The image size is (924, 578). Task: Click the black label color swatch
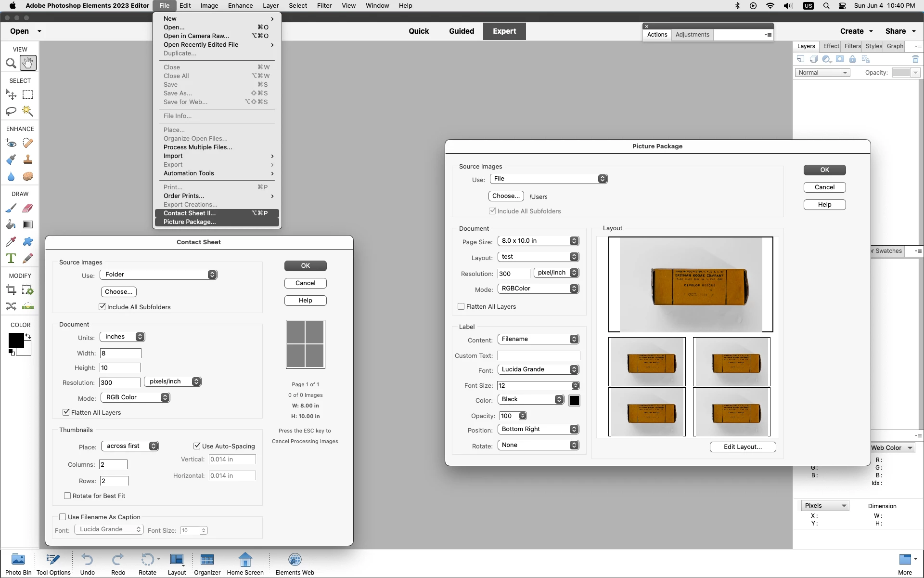click(574, 400)
